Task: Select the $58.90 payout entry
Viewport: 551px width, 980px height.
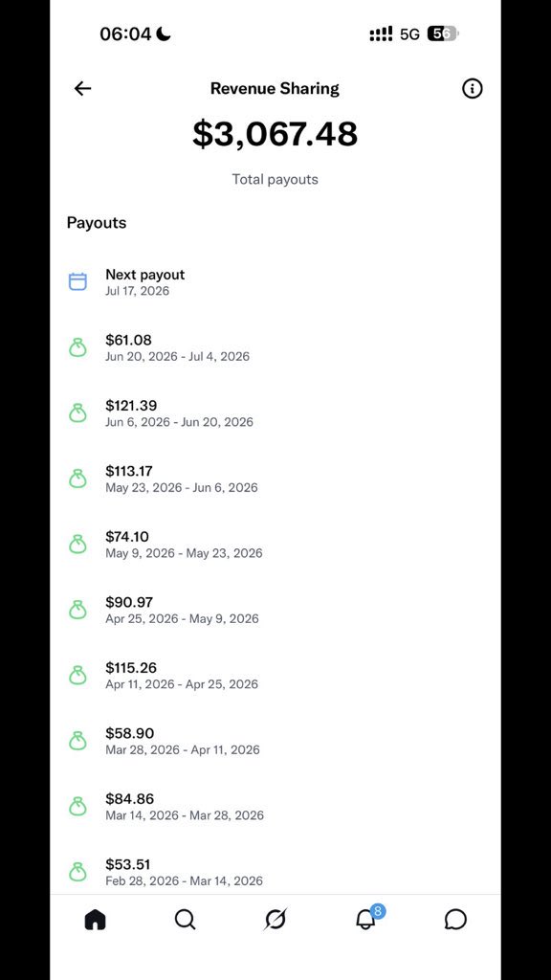Action: click(275, 741)
